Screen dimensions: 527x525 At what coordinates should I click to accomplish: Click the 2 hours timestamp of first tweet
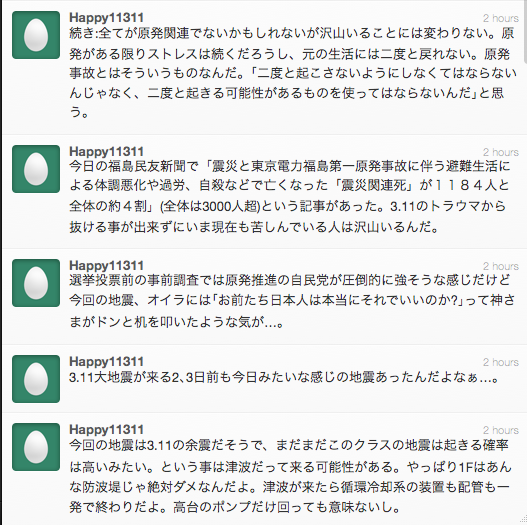501,18
